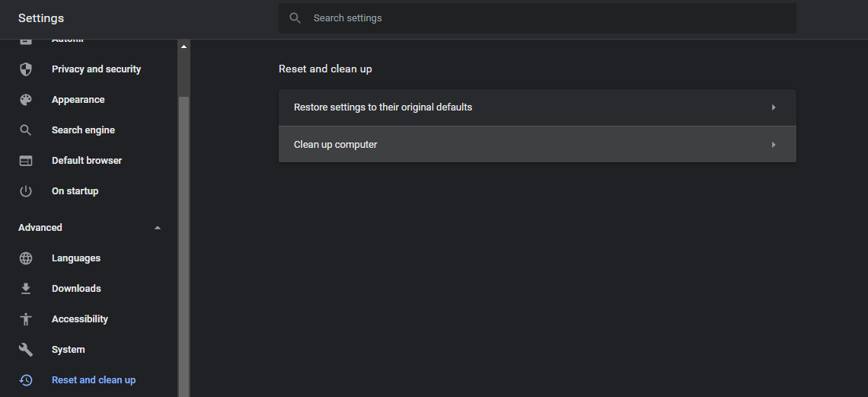Choose the Clean up computer option
Image resolution: width=868 pixels, height=397 pixels.
[336, 145]
